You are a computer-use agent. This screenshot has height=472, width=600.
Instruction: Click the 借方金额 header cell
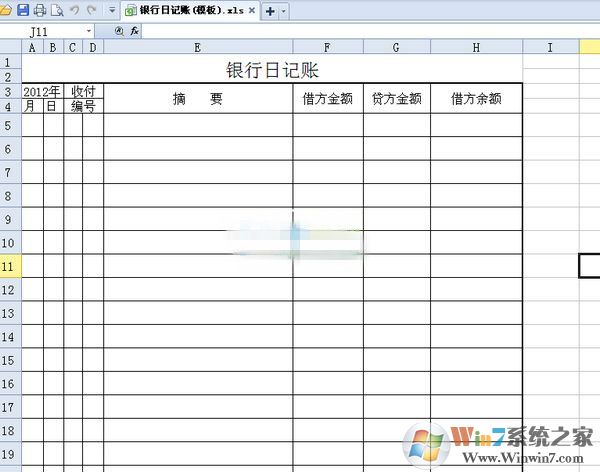(328, 98)
